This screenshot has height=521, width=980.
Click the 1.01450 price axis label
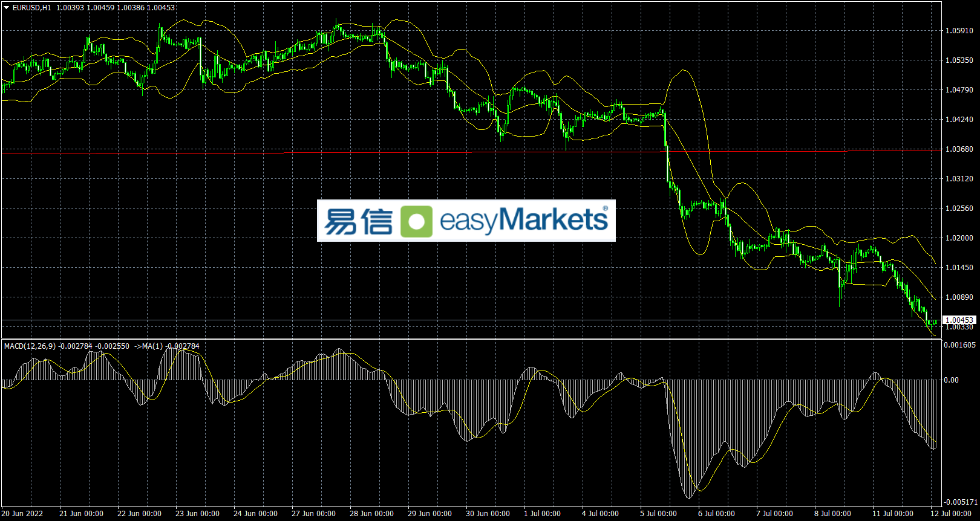pos(959,268)
